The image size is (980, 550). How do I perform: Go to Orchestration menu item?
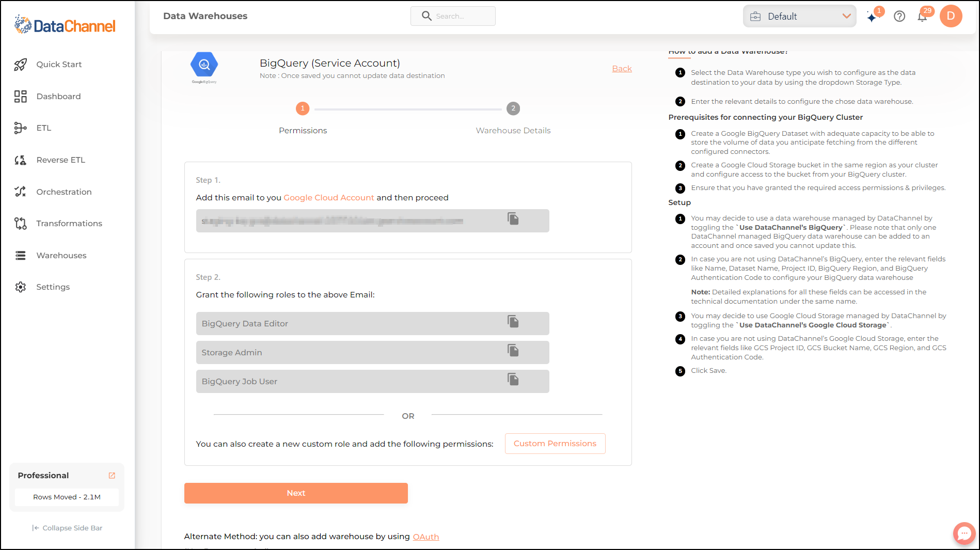64,192
